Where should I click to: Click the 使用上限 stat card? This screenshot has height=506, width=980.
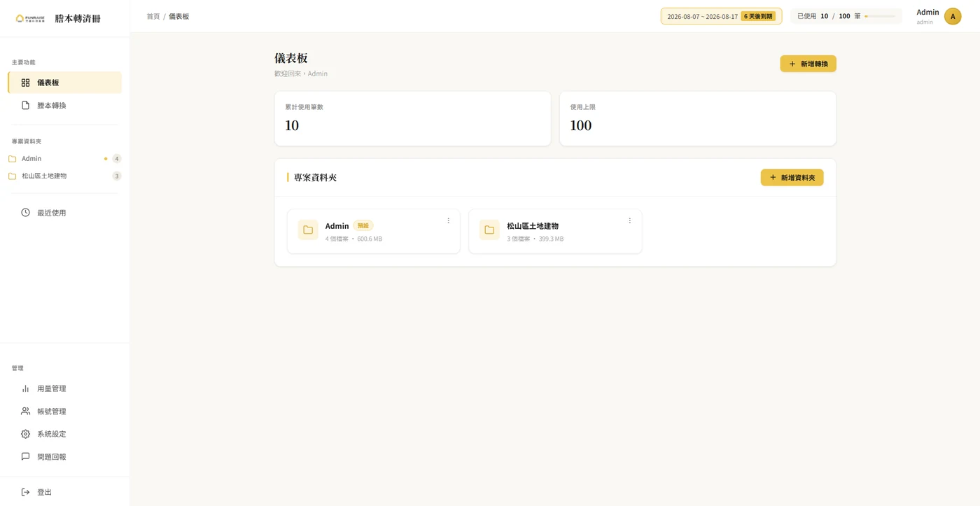click(698, 119)
